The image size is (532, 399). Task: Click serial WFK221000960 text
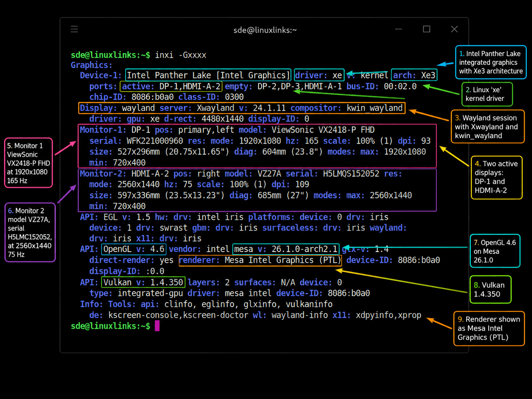pos(136,141)
